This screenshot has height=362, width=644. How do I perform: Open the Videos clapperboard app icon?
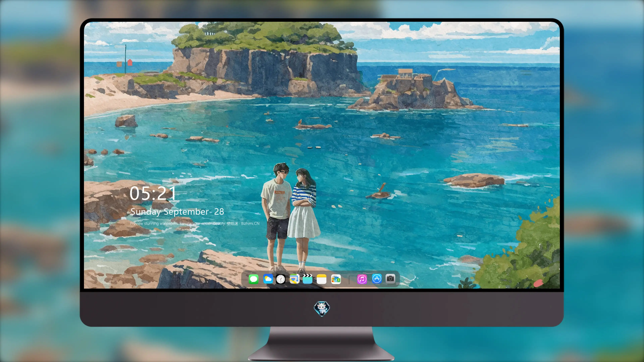308,279
